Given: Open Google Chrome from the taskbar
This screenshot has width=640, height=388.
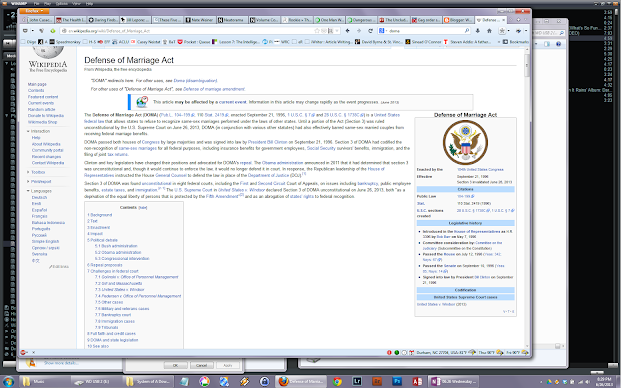Looking at the screenshot, I should 338,381.
